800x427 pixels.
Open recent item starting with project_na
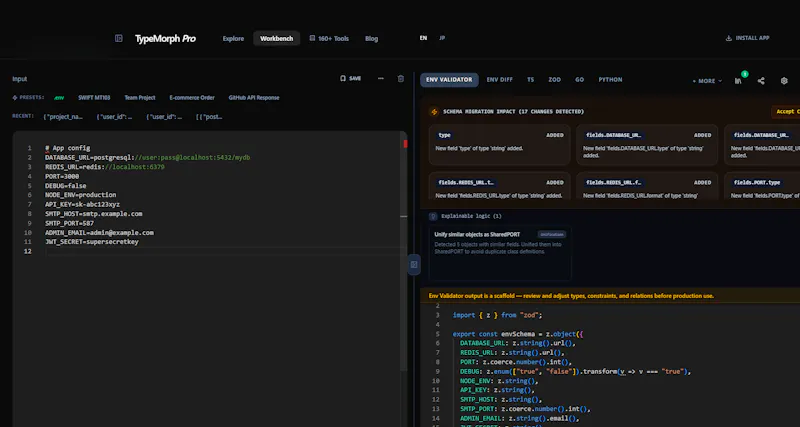click(64, 117)
